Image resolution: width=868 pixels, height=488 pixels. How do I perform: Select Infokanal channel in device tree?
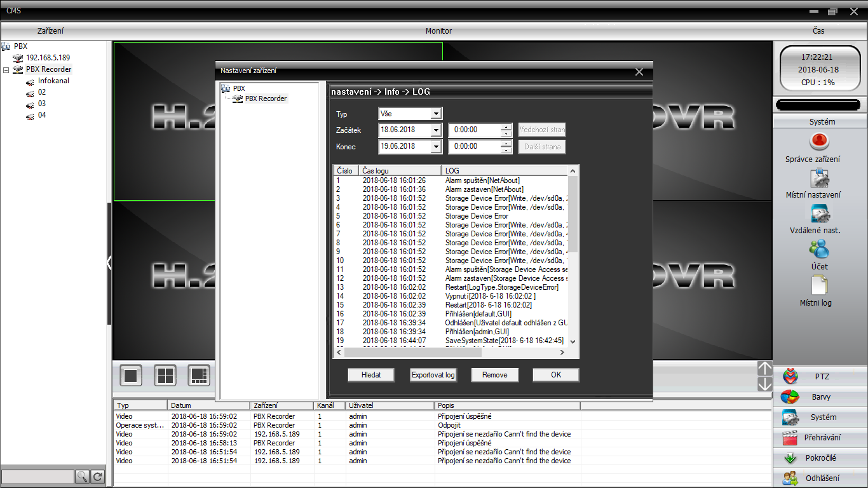[x=53, y=81]
